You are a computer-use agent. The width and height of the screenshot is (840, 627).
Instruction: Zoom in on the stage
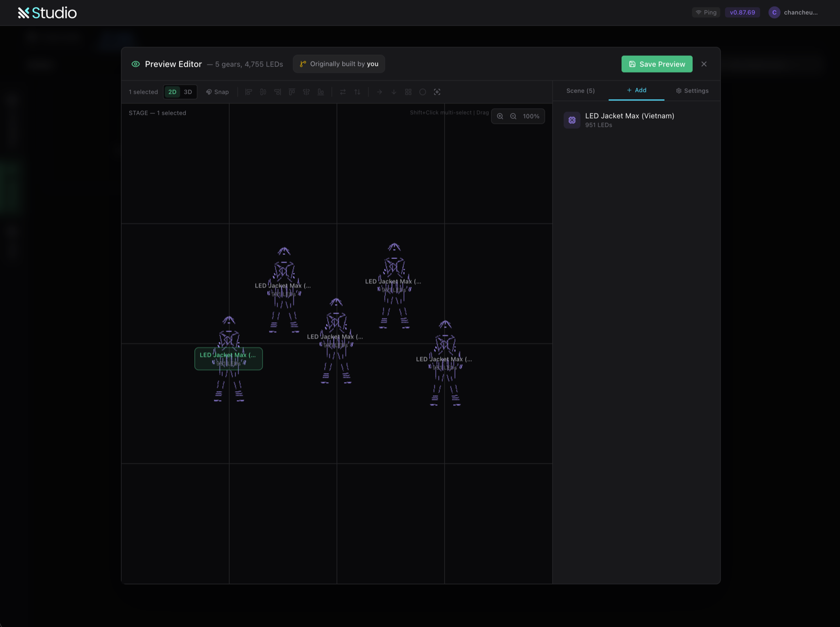(x=500, y=117)
